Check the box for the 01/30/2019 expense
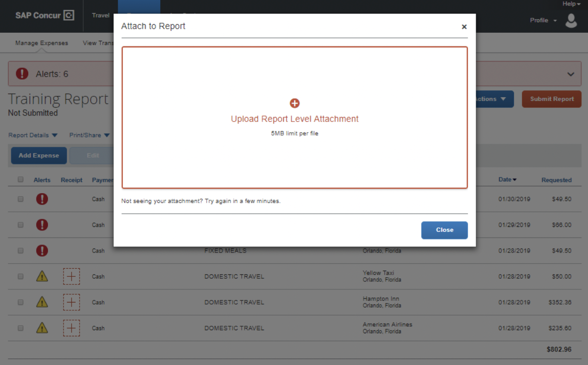 (21, 199)
